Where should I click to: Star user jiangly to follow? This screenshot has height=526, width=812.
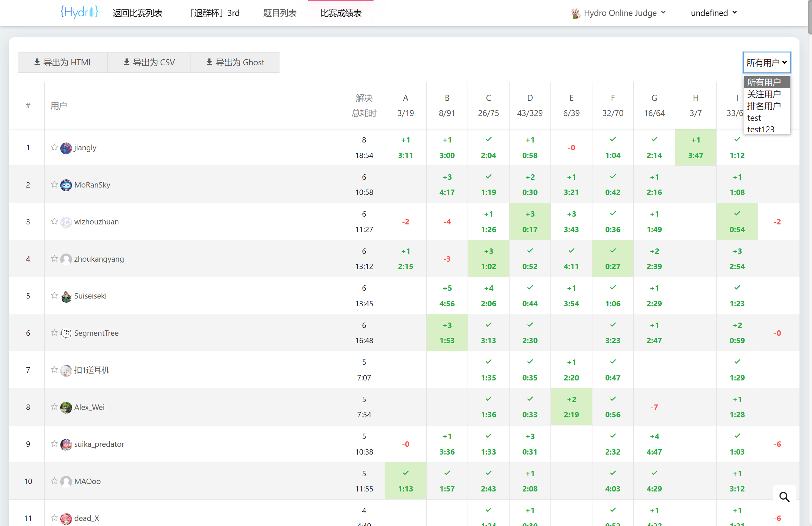point(54,148)
